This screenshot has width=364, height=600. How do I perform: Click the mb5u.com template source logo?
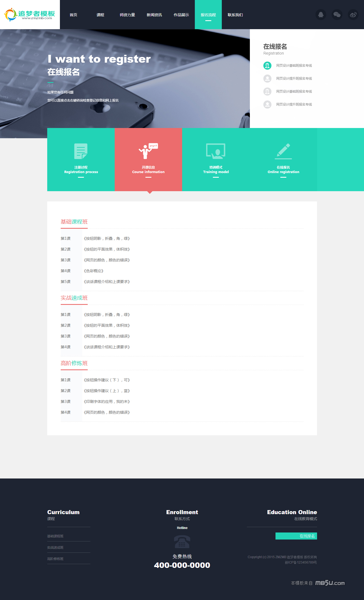point(330,583)
